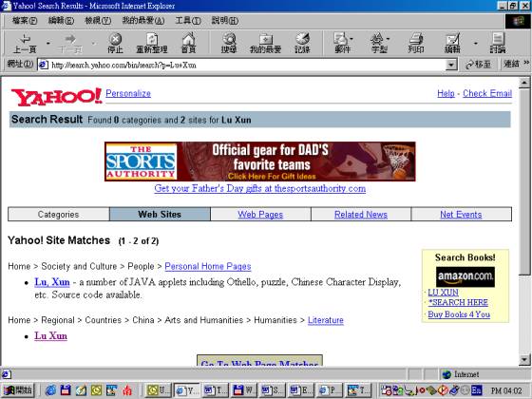The image size is (532, 399).
Task: Click the Personalize link
Action: coord(128,93)
